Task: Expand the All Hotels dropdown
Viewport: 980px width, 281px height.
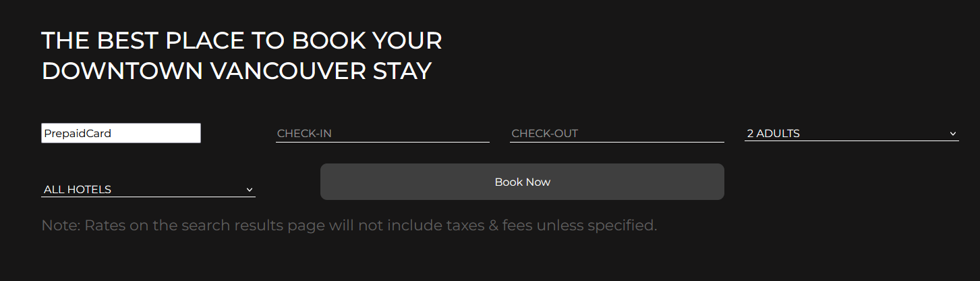Action: [148, 189]
